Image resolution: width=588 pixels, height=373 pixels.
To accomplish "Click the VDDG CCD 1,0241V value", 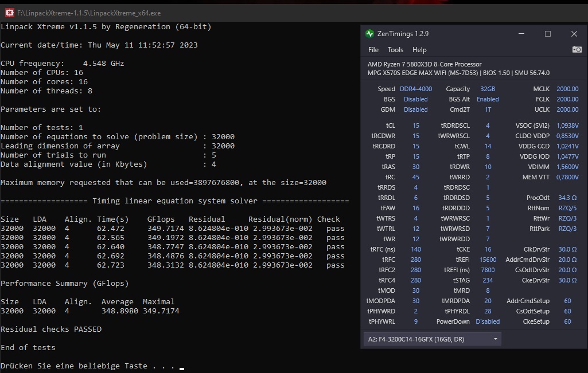I will 567,146.
